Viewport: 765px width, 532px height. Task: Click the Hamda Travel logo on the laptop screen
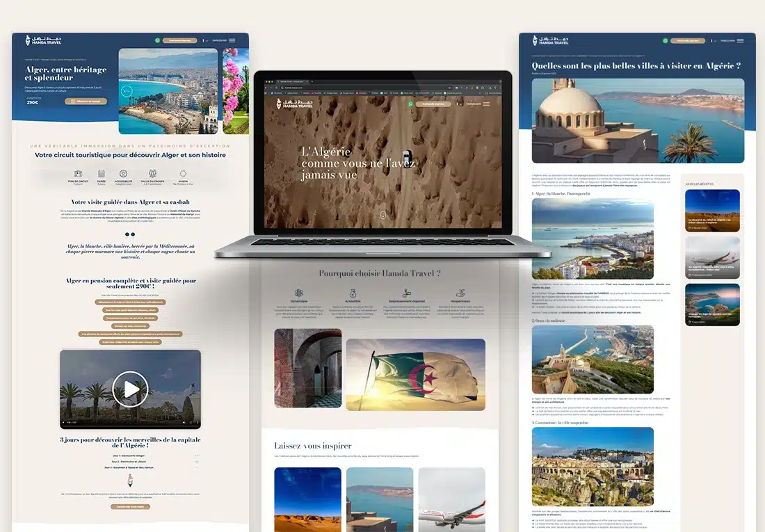291,103
